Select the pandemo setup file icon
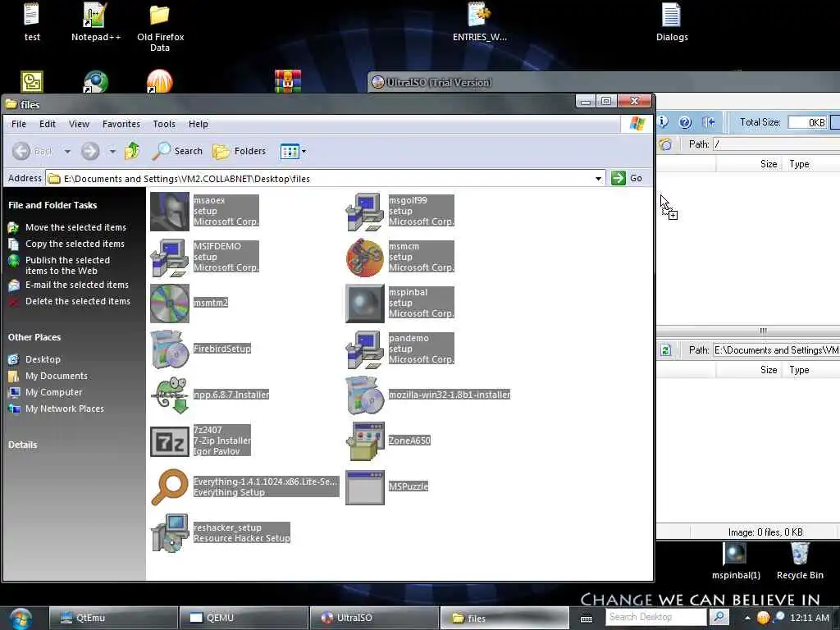The height and width of the screenshot is (630, 840). pos(365,349)
